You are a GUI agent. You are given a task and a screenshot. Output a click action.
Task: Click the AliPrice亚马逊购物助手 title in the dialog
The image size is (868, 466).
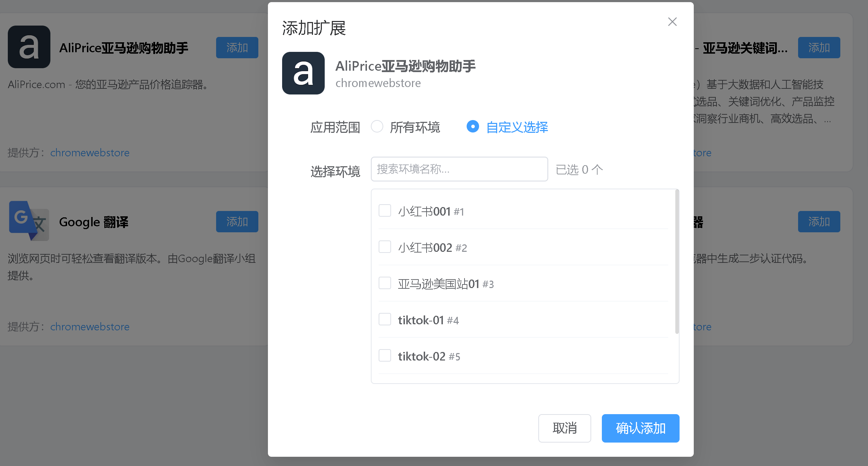[405, 66]
